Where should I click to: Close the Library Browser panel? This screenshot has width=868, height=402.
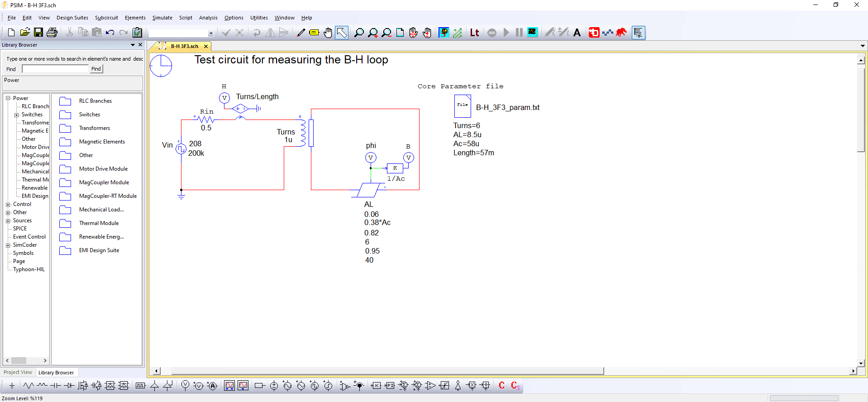pyautogui.click(x=140, y=45)
